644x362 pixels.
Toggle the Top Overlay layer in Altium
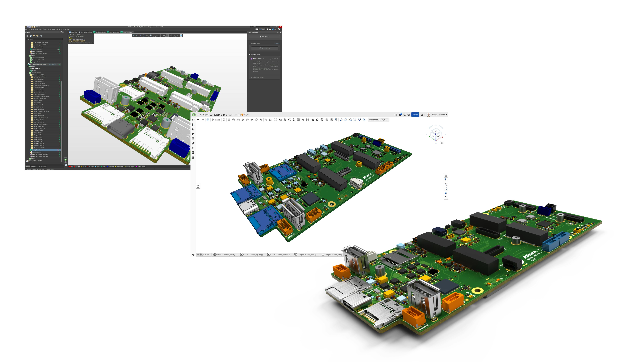119,166
